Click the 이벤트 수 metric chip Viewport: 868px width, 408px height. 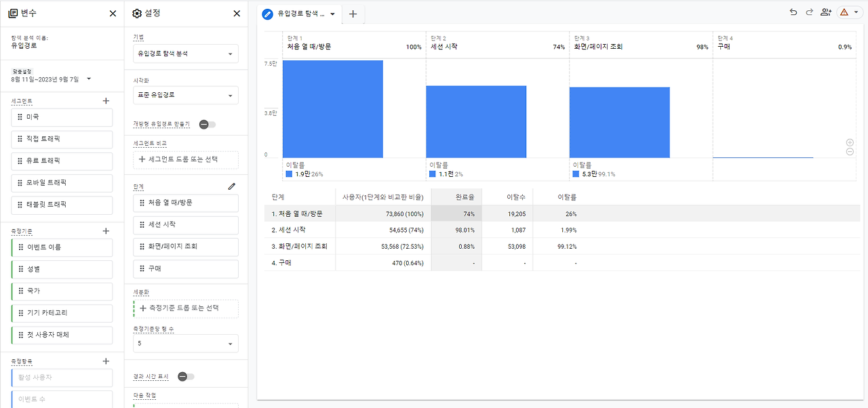pyautogui.click(x=62, y=399)
